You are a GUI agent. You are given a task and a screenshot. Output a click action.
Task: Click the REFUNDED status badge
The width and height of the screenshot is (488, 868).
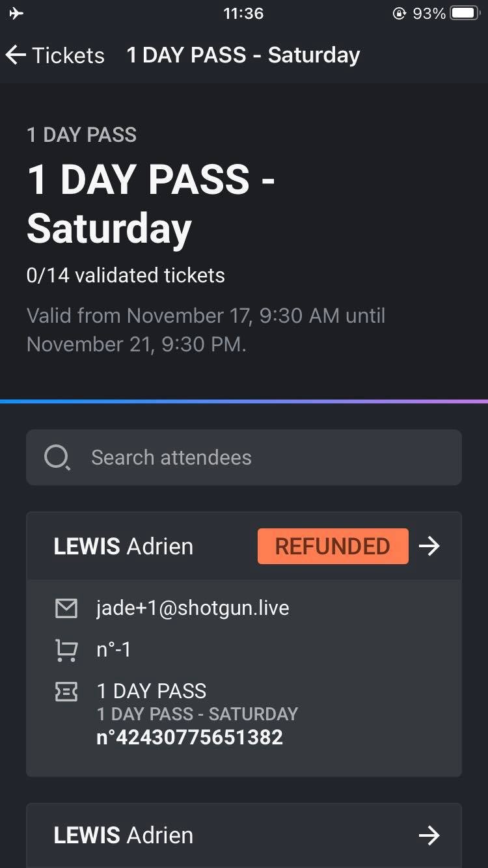click(333, 546)
